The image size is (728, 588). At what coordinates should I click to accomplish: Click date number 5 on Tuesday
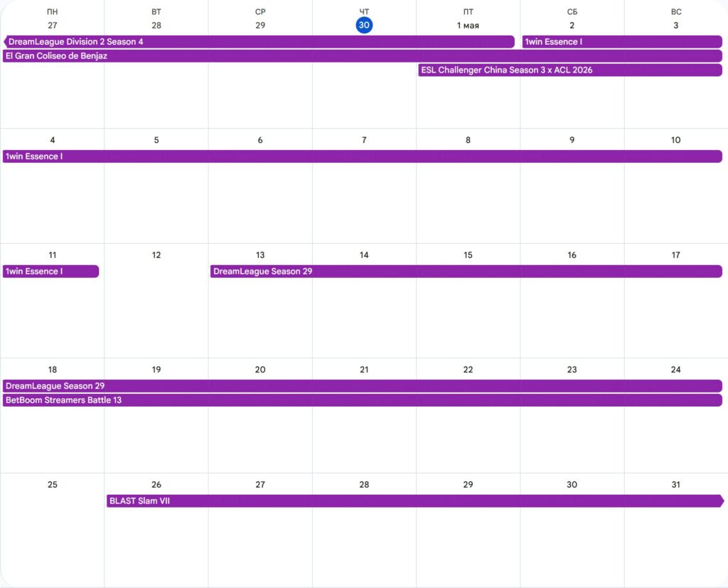tap(156, 140)
